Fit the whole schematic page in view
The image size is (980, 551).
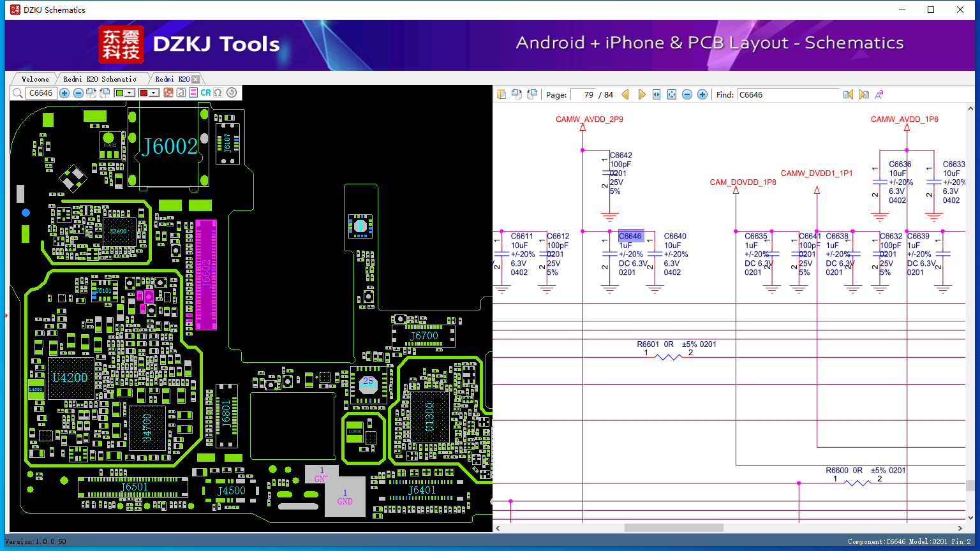672,94
